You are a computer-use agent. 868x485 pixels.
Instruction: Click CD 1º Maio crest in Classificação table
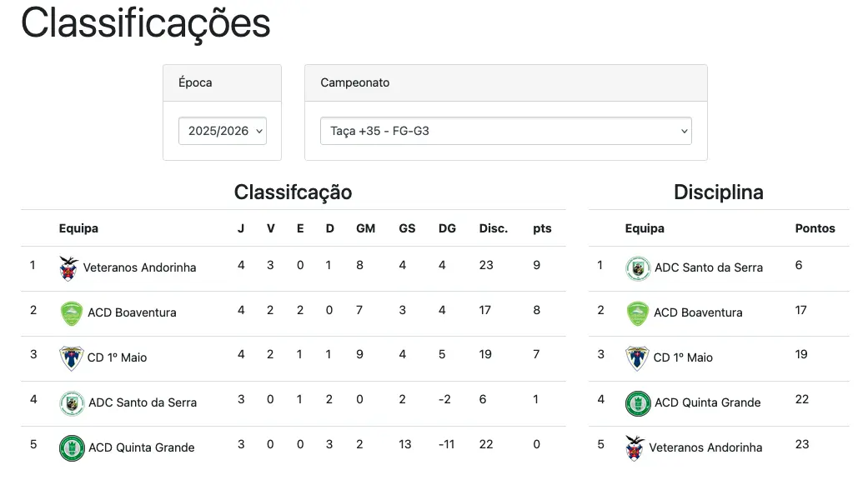coord(72,357)
